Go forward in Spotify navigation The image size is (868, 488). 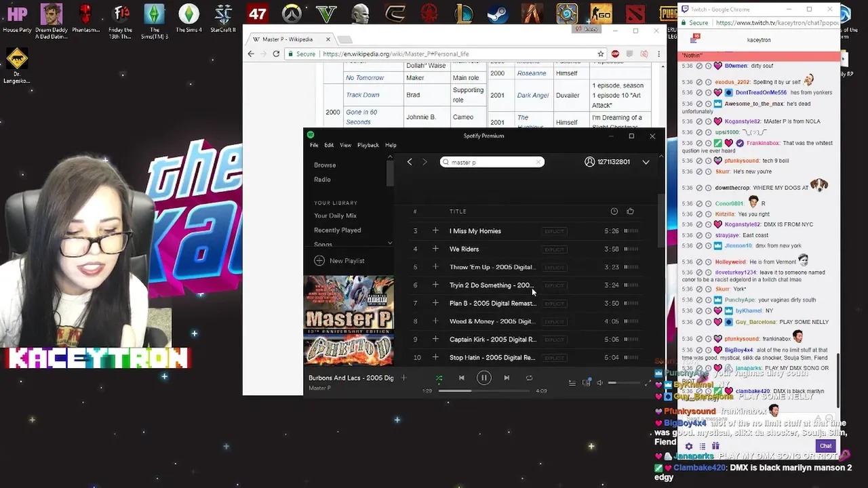[425, 162]
